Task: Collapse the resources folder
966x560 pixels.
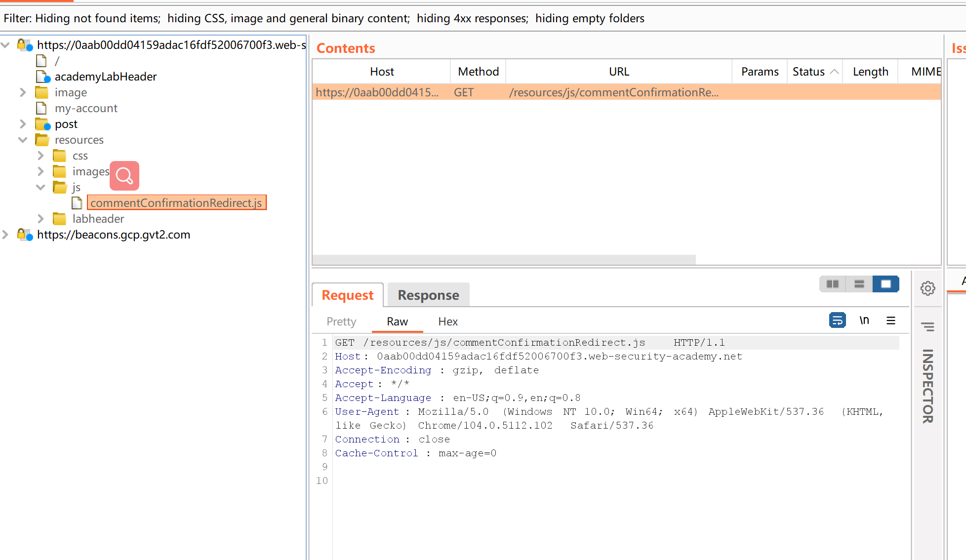Action: (x=23, y=140)
